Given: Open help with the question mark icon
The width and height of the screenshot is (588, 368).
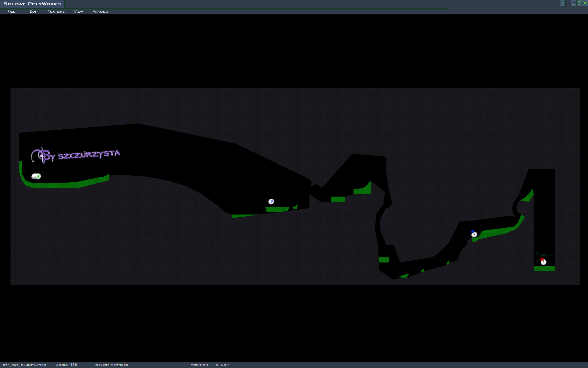Looking at the screenshot, I should tap(562, 3).
